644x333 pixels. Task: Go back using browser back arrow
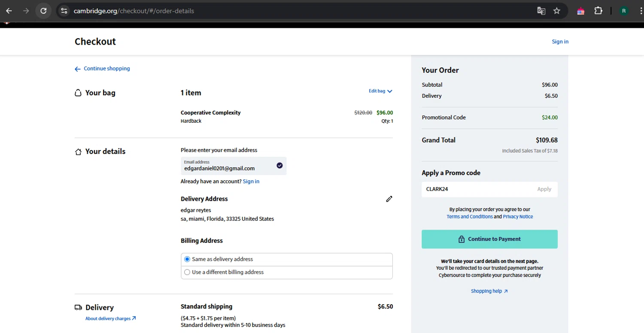(9, 11)
